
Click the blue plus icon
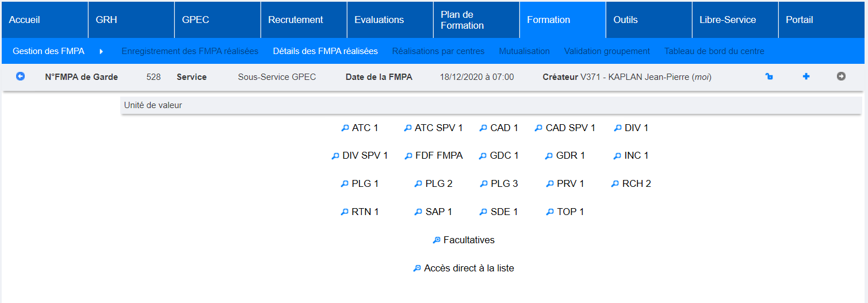tap(806, 76)
